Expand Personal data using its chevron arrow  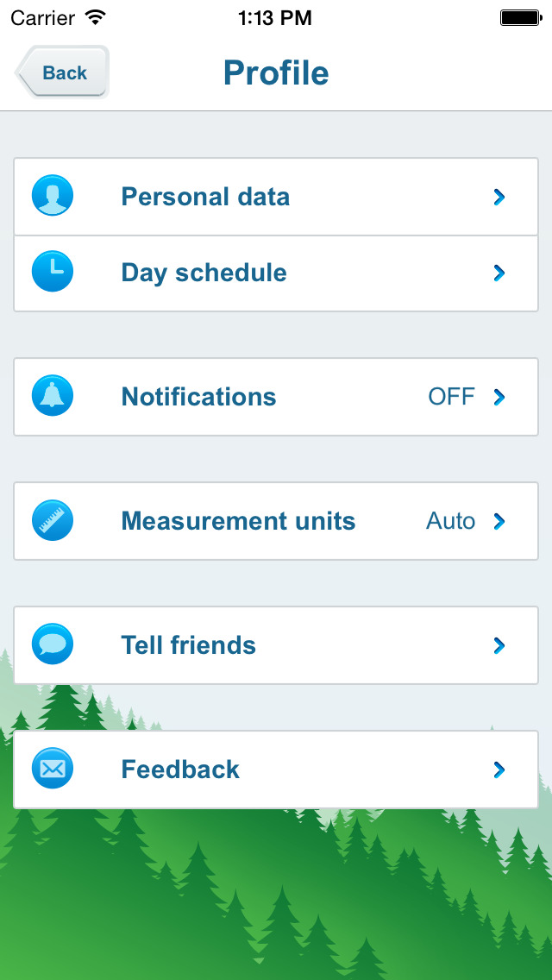(x=499, y=198)
